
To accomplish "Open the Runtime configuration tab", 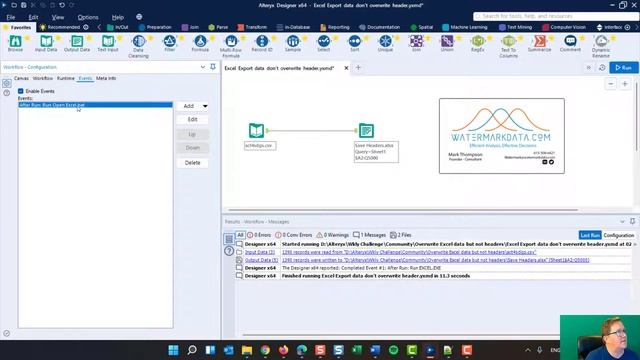I will pyautogui.click(x=65, y=78).
